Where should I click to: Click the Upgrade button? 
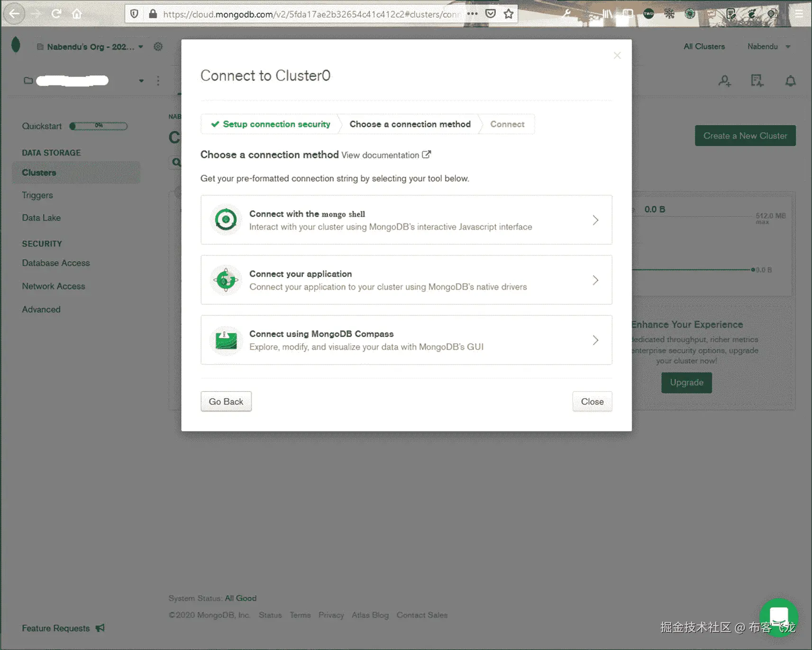686,383
